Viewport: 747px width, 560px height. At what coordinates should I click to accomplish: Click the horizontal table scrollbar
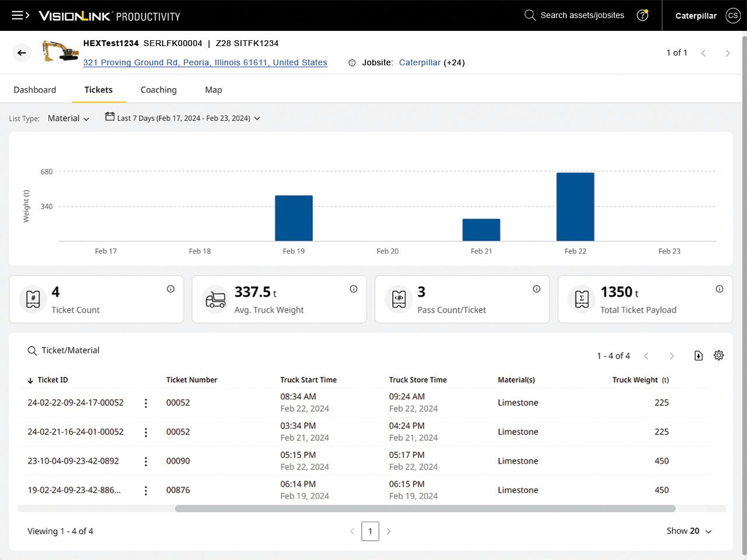[x=425, y=509]
